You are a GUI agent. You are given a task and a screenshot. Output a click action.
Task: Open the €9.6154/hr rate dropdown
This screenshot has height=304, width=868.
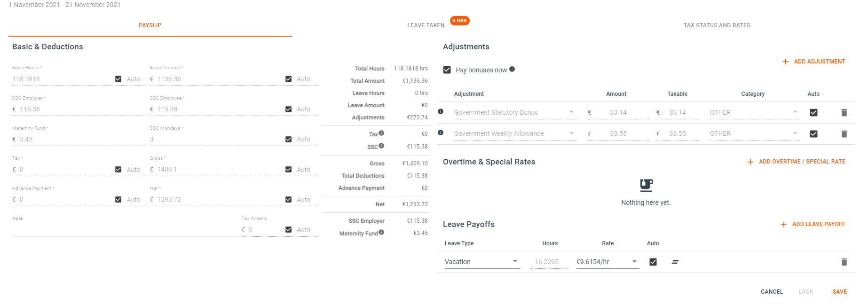608,262
